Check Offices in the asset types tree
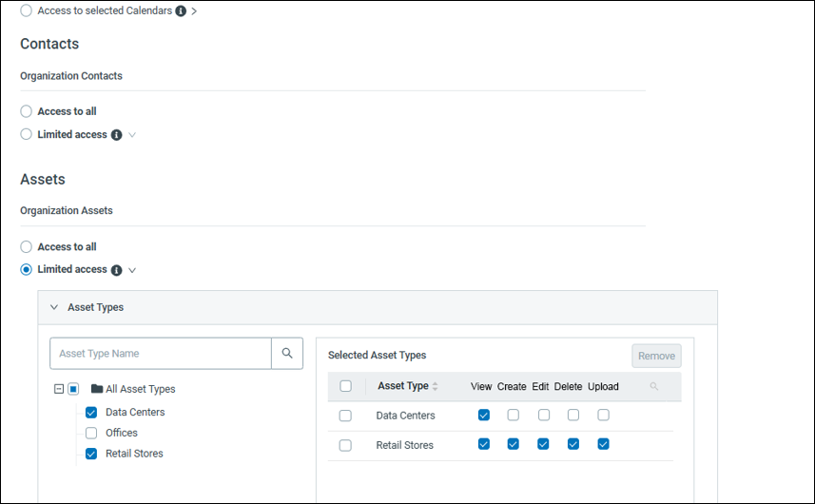Image resolution: width=815 pixels, height=504 pixels. (91, 433)
